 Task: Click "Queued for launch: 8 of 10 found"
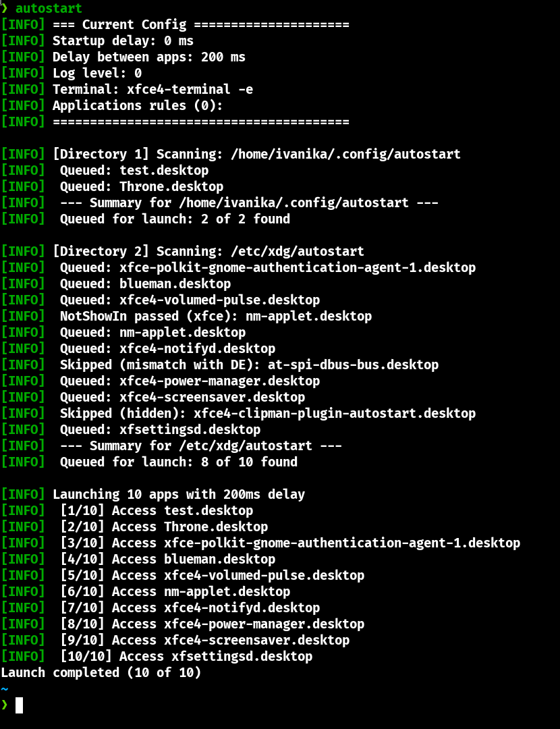(x=178, y=462)
